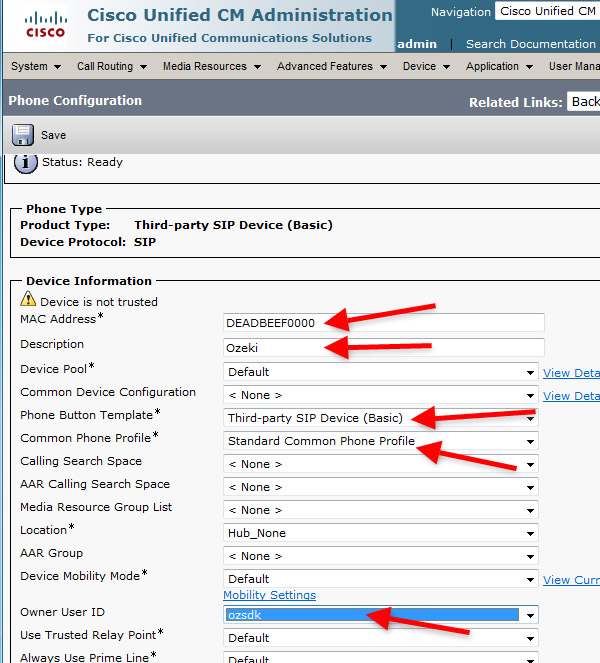
Task: Click View Current link beside Device Mobility Mode
Action: [571, 580]
